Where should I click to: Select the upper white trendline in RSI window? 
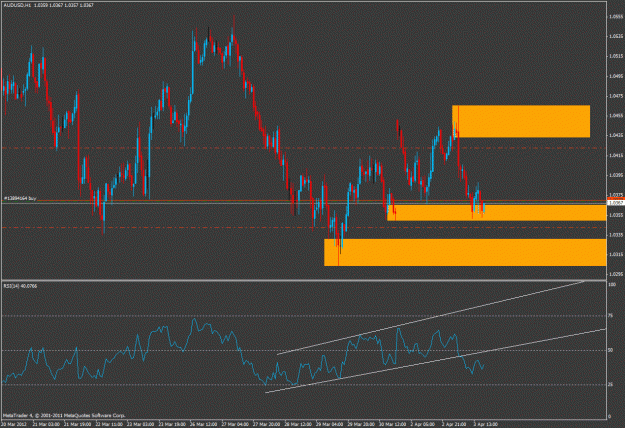[430, 318]
